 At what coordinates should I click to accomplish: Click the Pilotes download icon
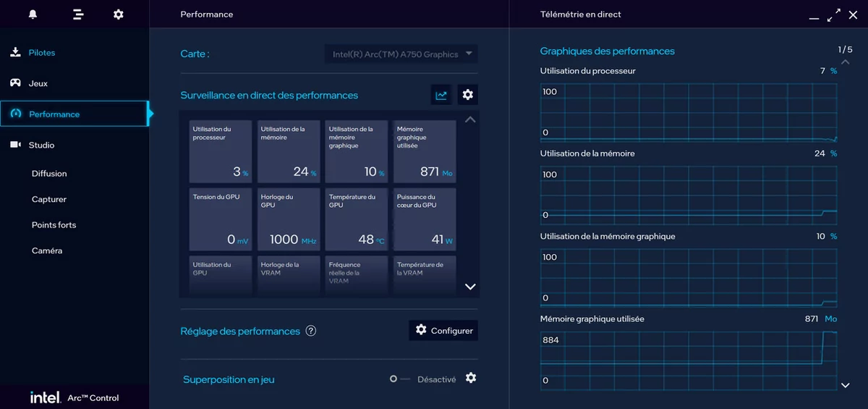point(15,52)
